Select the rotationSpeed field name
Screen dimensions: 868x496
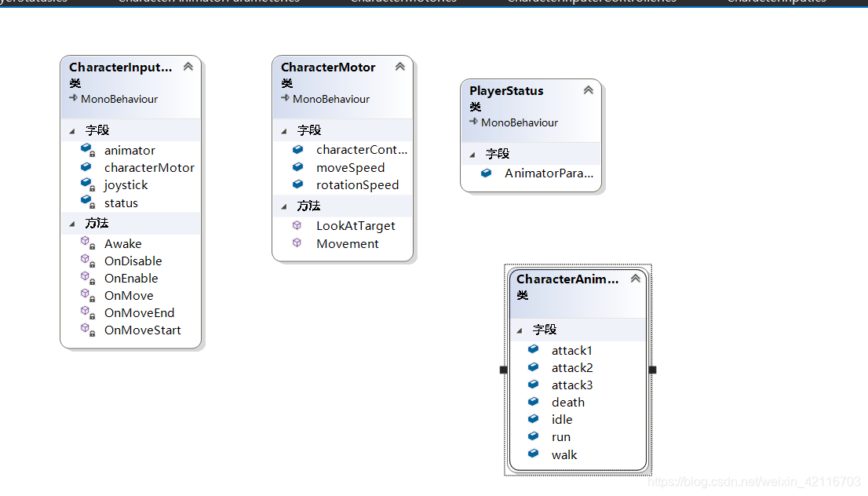tap(358, 185)
